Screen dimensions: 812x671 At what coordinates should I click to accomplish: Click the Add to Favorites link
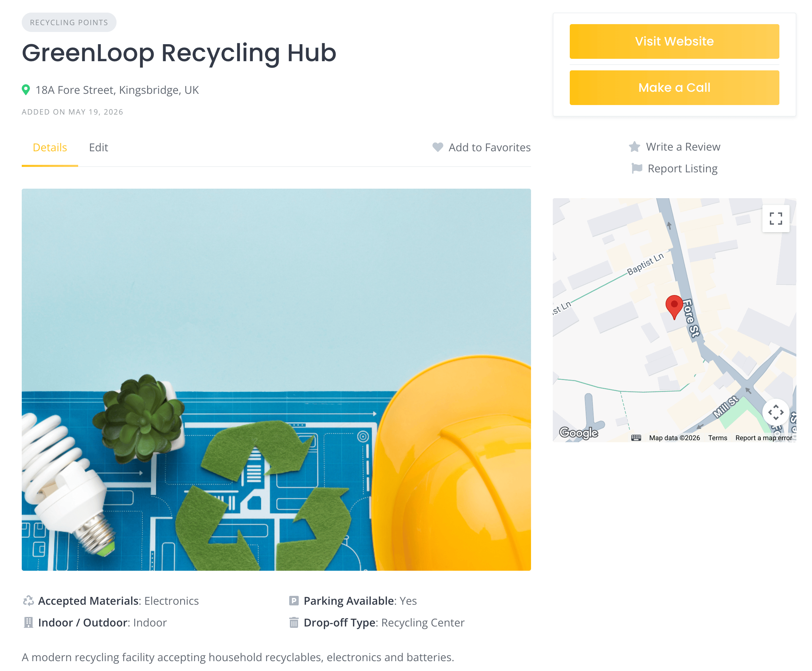pos(481,147)
